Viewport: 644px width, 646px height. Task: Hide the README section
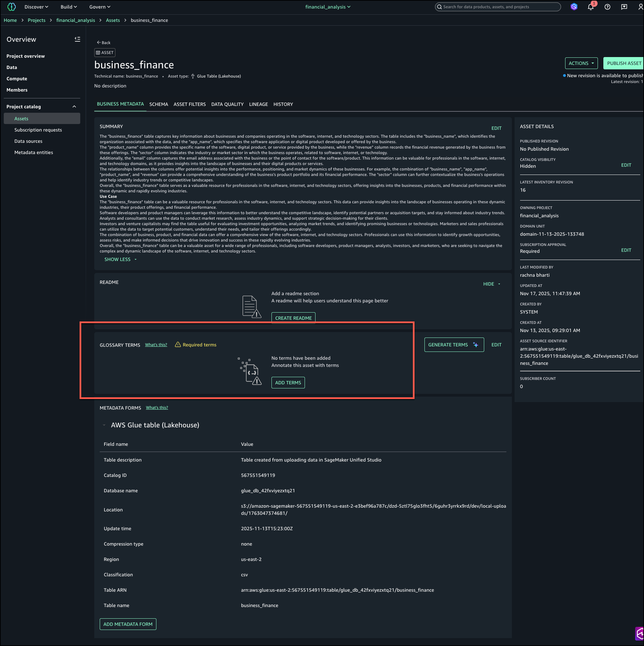pyautogui.click(x=492, y=284)
